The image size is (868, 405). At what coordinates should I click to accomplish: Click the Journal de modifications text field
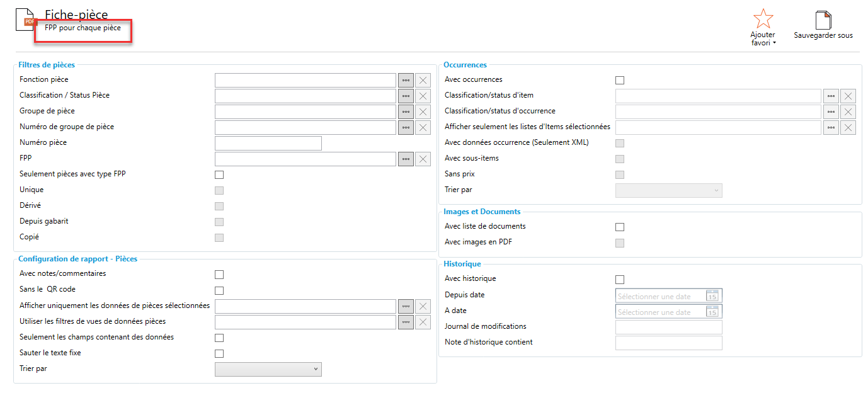click(668, 327)
